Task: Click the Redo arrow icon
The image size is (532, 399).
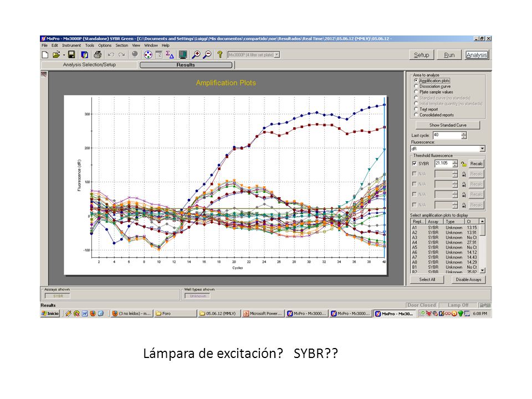Action: [122, 55]
